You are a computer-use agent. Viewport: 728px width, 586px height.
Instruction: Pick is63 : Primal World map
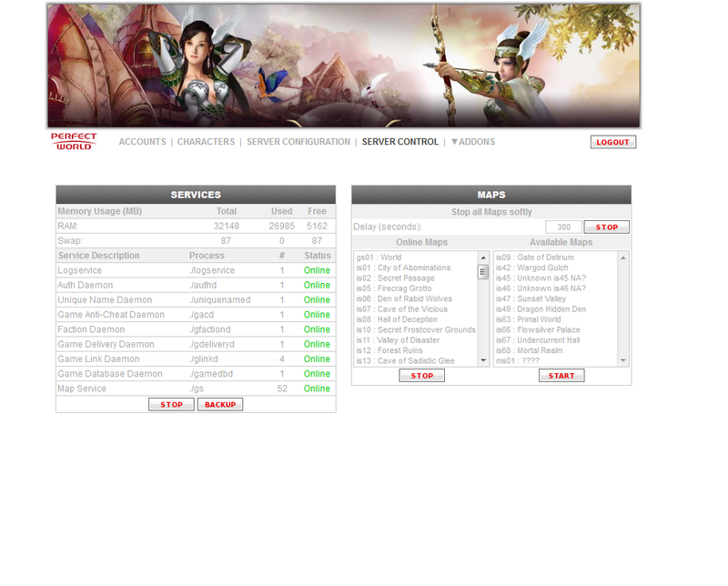coord(528,319)
